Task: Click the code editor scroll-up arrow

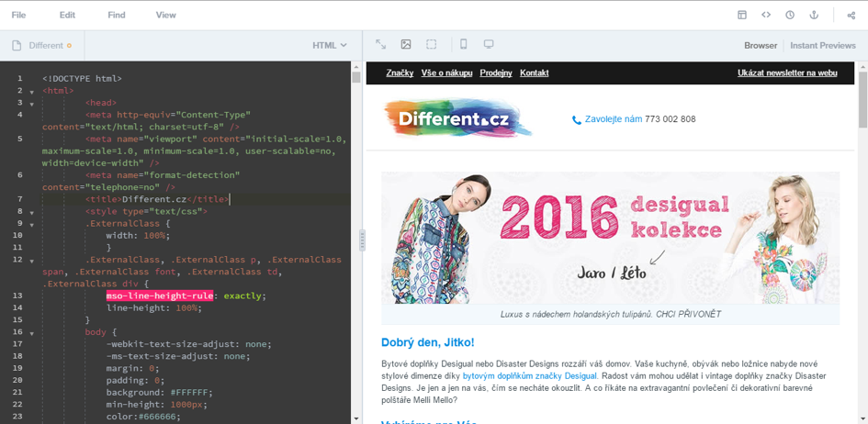Action: click(x=356, y=66)
